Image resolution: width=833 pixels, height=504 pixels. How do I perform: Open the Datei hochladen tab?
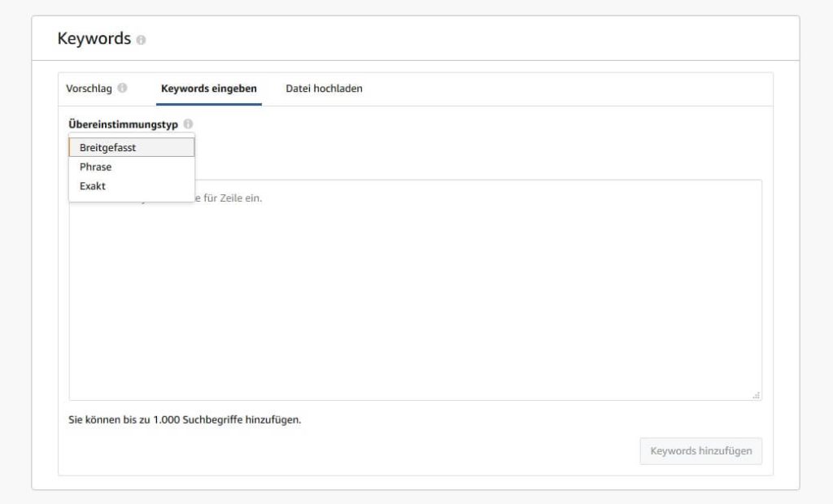pyautogui.click(x=324, y=88)
